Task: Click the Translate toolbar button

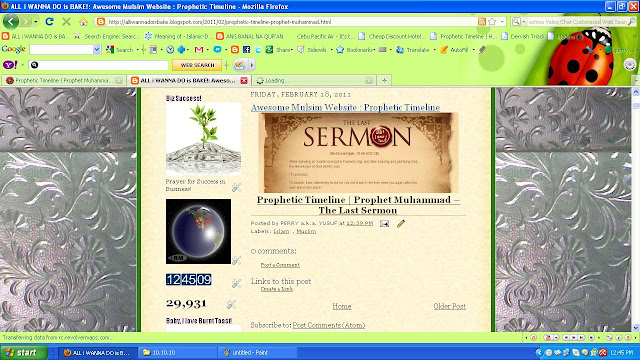Action: click(413, 50)
